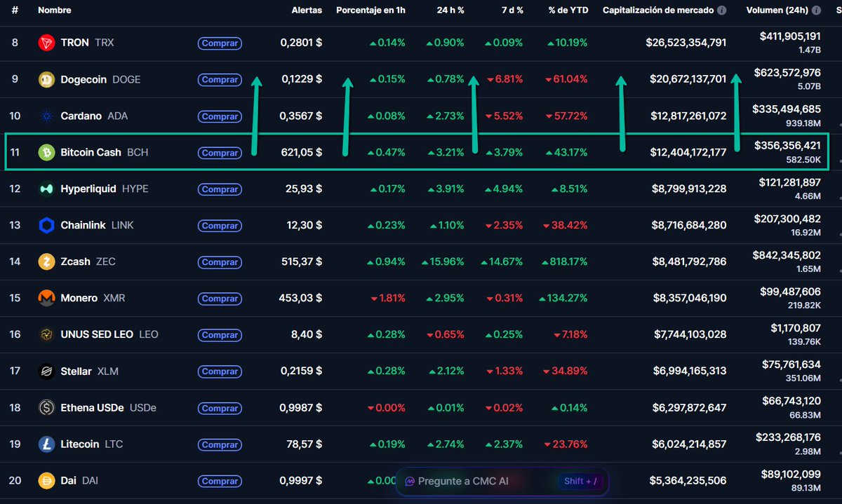
Task: Click the Hyperliquid coin logo
Action: tap(46, 189)
